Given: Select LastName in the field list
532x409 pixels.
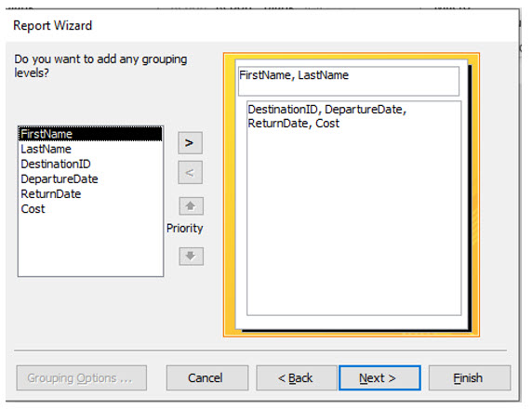Looking at the screenshot, I should 90,149.
